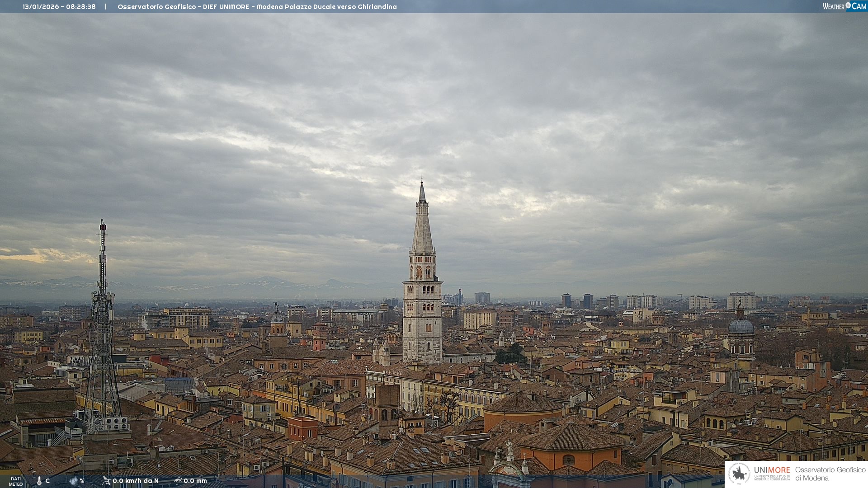The width and height of the screenshot is (868, 488).
Task: Open Osservatorio Geofisico di Modena text link
Action: 830,474
